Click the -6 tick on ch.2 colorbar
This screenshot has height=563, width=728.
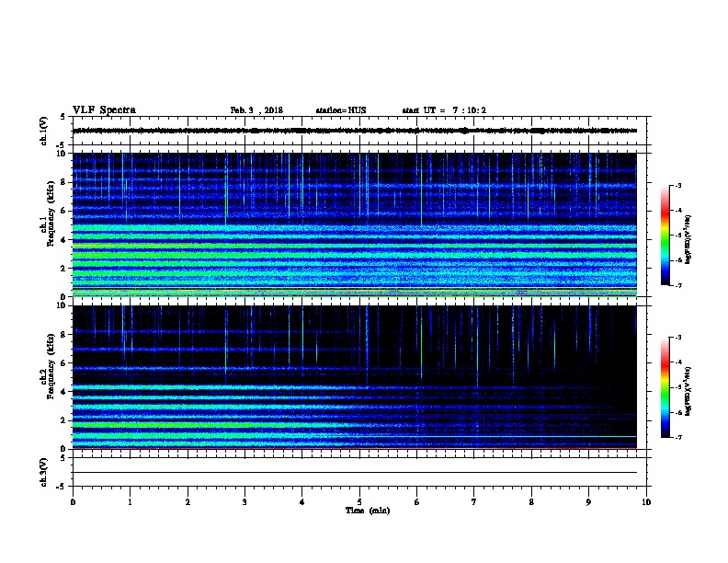[x=677, y=412]
